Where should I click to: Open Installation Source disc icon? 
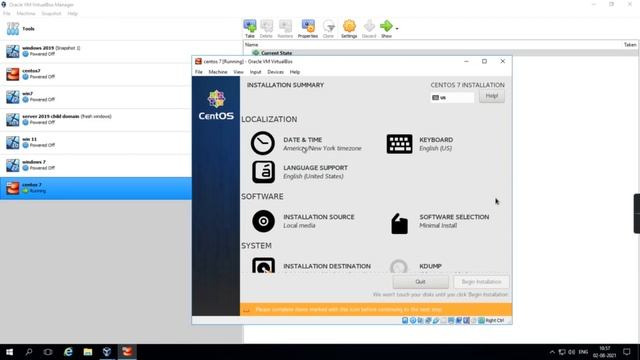tap(263, 221)
